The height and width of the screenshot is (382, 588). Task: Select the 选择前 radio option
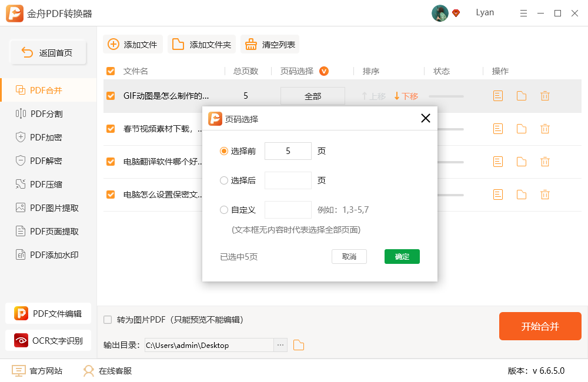[224, 151]
